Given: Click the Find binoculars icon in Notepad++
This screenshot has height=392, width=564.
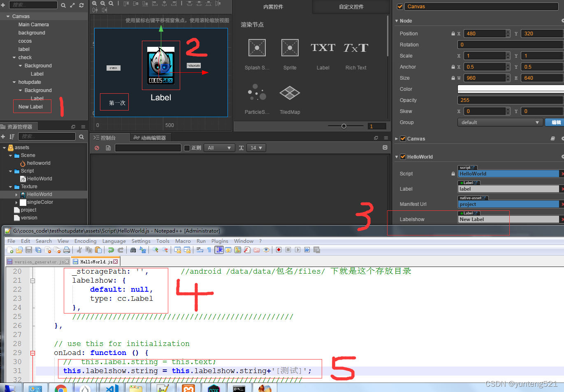Looking at the screenshot, I should 133,250.
